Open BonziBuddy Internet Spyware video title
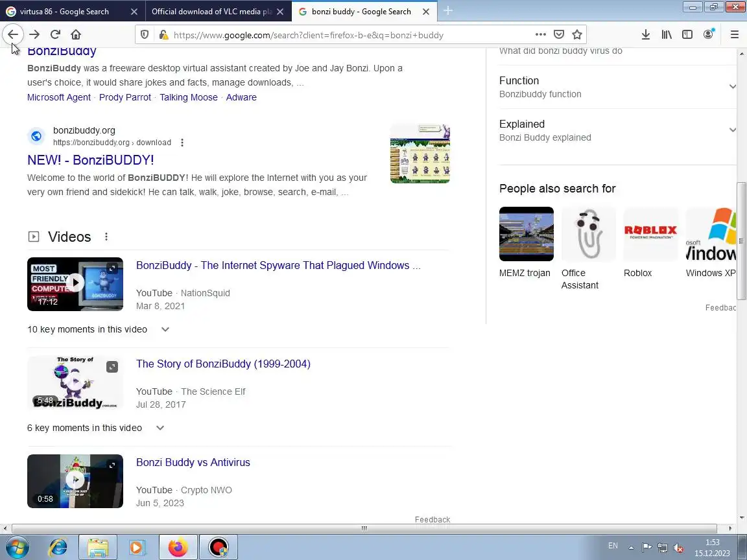 click(278, 265)
